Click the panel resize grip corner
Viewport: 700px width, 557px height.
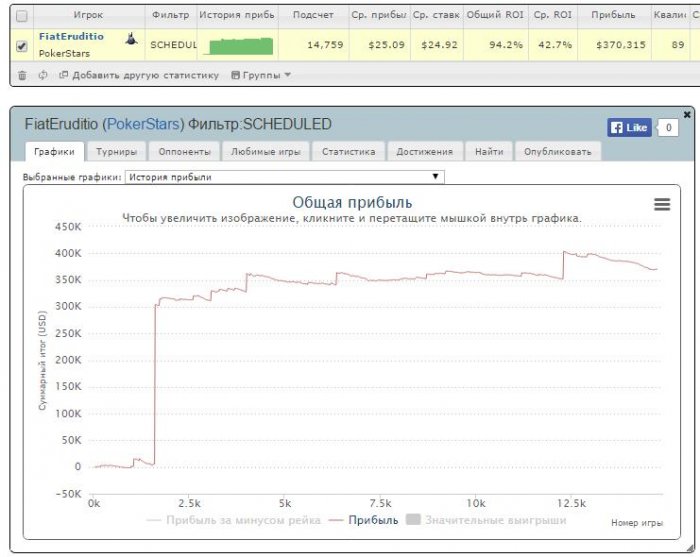pos(690,549)
